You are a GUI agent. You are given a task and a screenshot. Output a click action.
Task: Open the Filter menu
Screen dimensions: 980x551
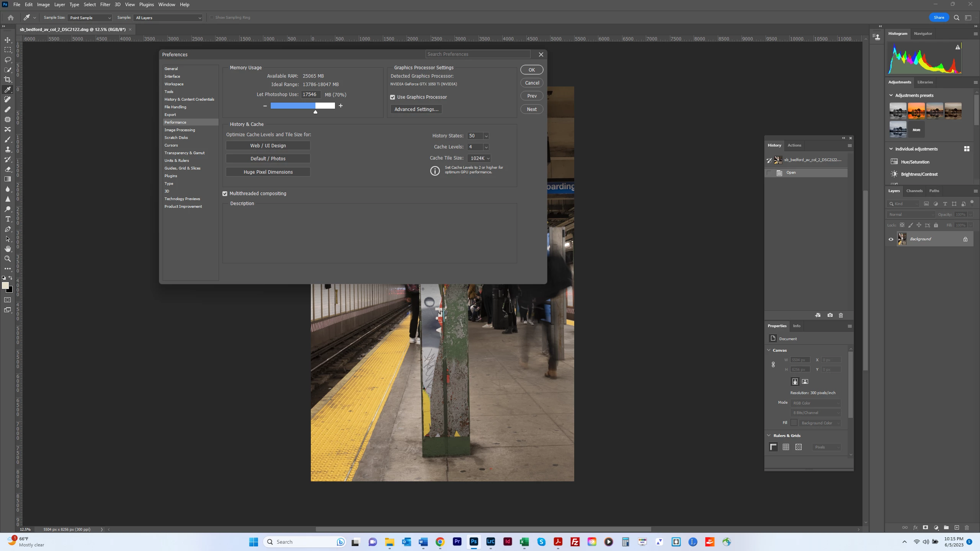click(105, 5)
